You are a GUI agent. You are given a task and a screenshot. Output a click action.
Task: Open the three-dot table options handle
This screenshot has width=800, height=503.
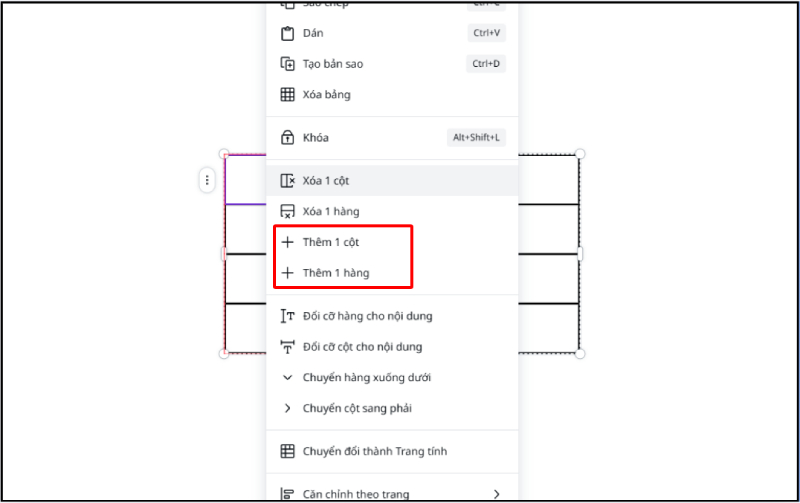coord(207,181)
